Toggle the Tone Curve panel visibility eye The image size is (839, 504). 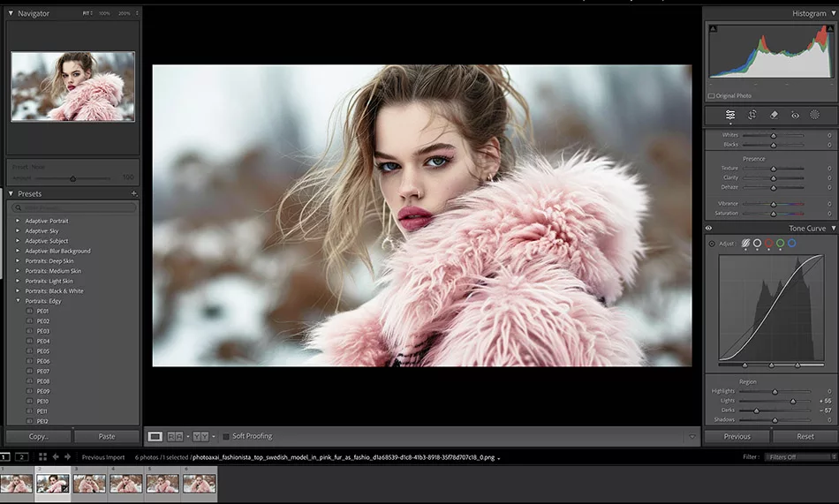coord(708,228)
